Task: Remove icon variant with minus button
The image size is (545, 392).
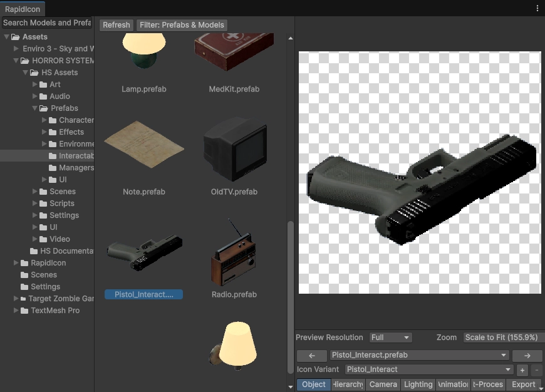Action: (537, 370)
